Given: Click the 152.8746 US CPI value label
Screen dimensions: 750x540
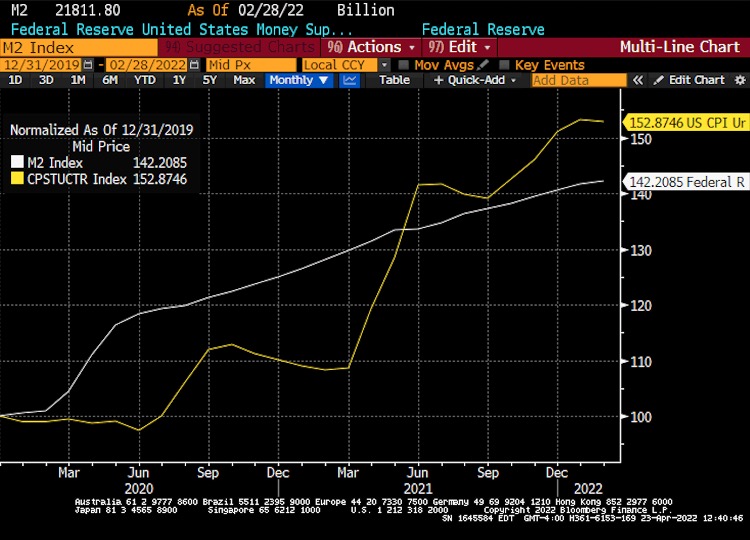Looking at the screenshot, I should point(686,122).
